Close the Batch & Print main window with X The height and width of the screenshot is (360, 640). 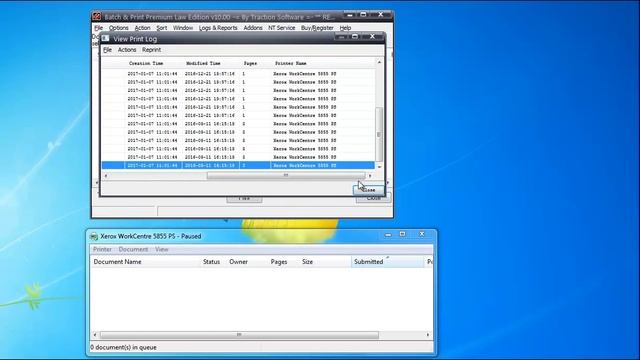(x=380, y=15)
